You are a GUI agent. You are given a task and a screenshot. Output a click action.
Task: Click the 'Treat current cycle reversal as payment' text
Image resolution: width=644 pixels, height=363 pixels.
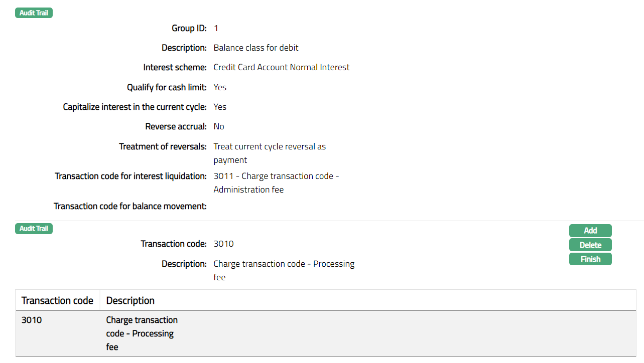(270, 153)
